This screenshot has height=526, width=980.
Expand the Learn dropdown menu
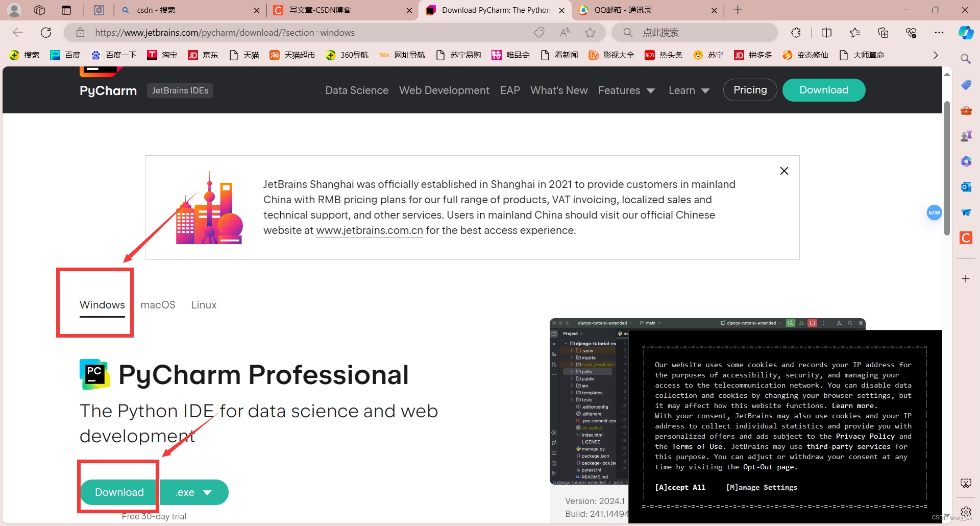pos(689,90)
